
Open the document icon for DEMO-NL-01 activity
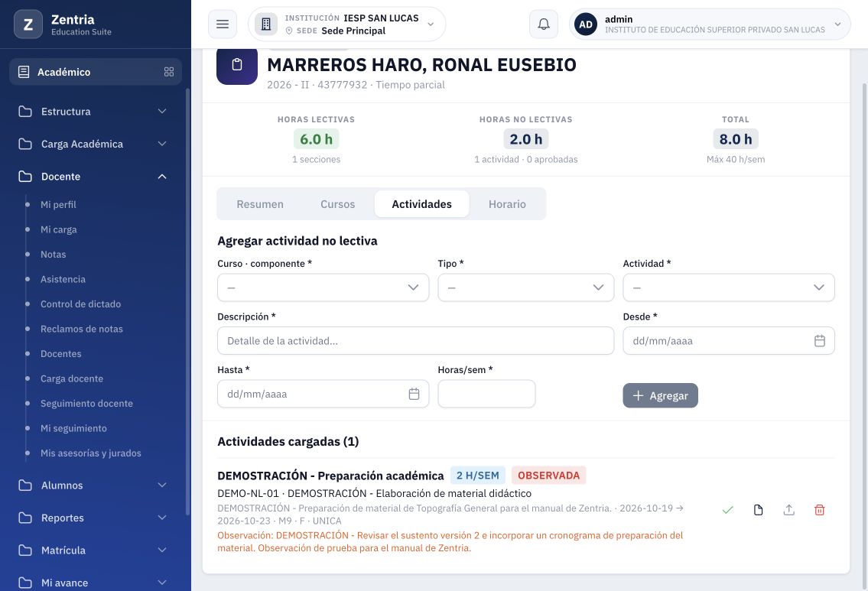point(759,510)
